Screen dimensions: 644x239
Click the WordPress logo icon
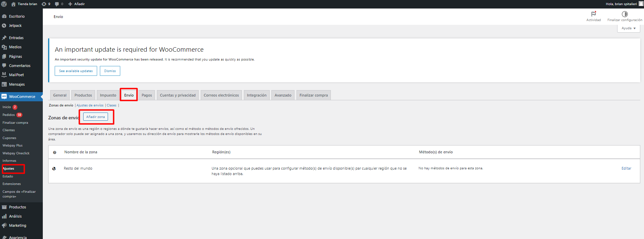[4, 4]
